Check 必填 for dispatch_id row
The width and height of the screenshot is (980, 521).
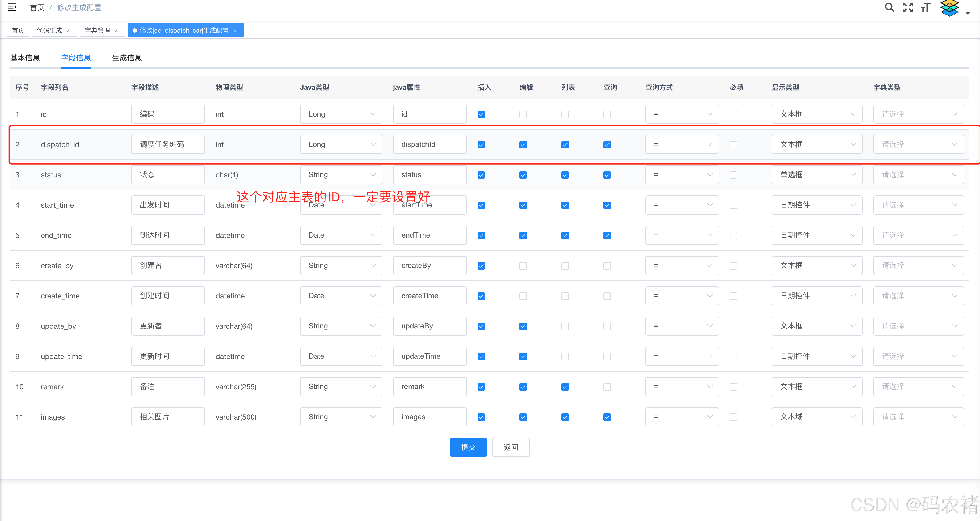point(734,145)
